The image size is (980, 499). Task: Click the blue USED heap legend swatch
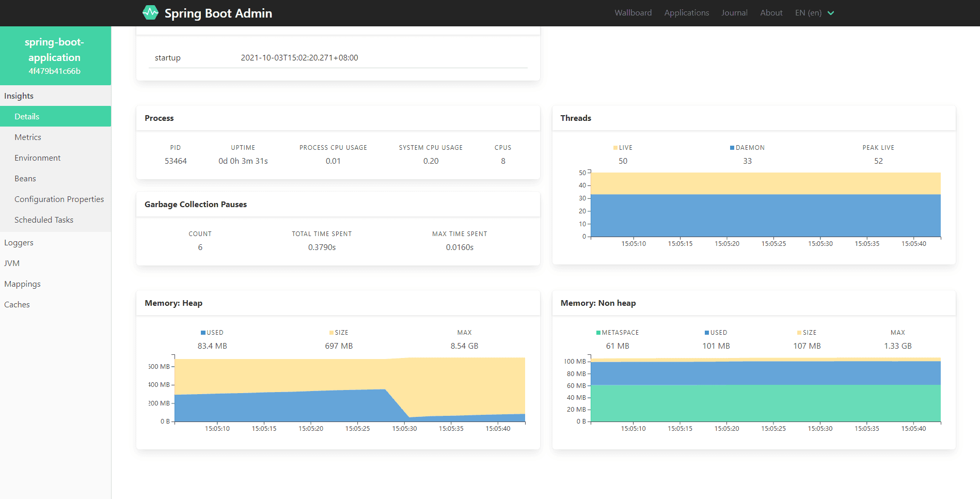click(x=203, y=333)
